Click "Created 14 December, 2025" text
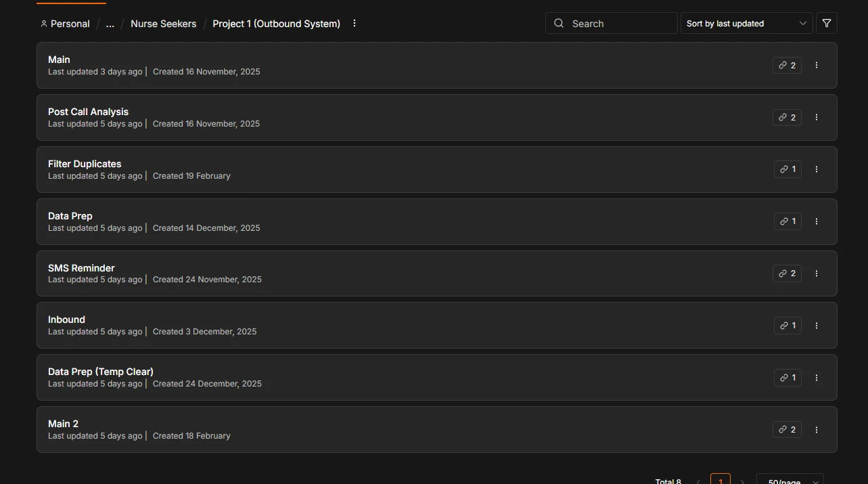This screenshot has height=484, width=868. [x=206, y=228]
